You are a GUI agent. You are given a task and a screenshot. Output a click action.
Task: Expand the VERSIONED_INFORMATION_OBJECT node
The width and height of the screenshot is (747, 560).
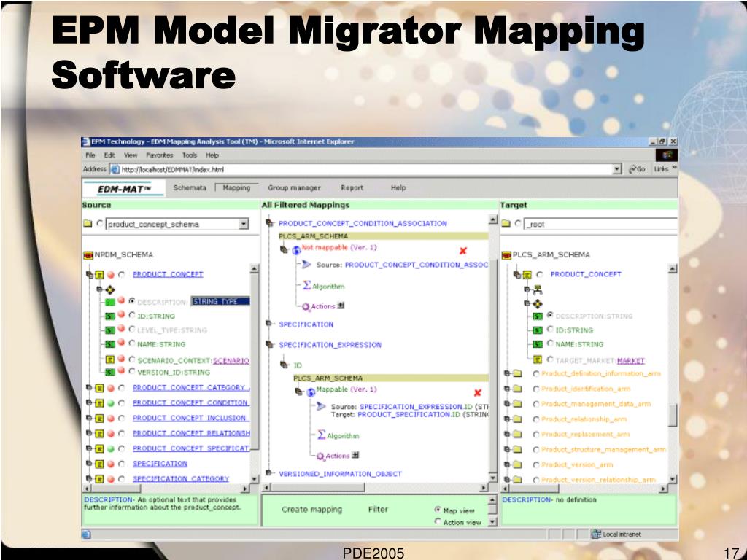pyautogui.click(x=268, y=473)
